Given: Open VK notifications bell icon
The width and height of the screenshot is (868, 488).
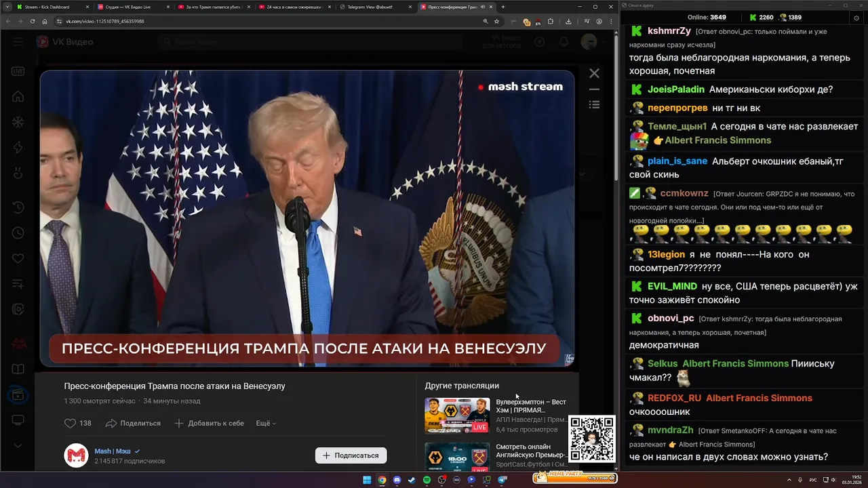Looking at the screenshot, I should click(x=564, y=42).
